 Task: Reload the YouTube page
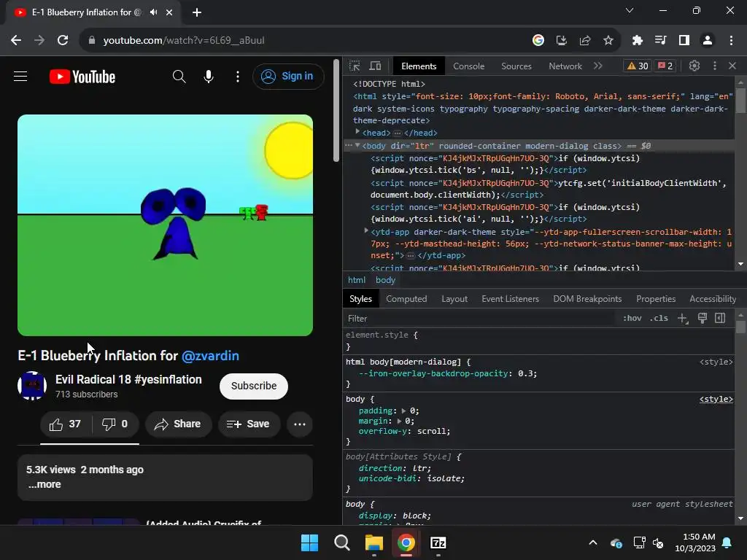click(x=63, y=40)
